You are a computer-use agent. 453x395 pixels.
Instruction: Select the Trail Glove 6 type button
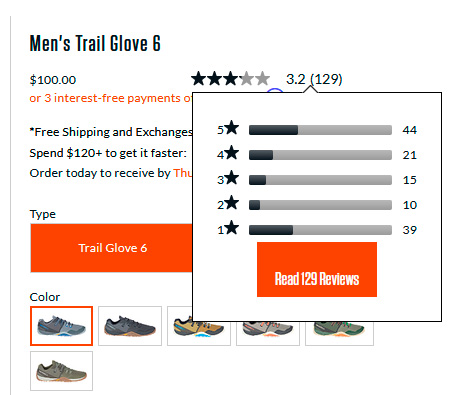coord(112,248)
